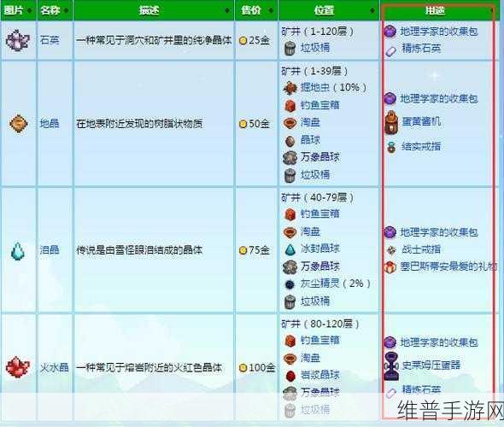Image resolution: width=504 pixels, height=427 pixels.
Task: Click the 淘盘 pan icon in 地晶 row
Action: click(290, 123)
